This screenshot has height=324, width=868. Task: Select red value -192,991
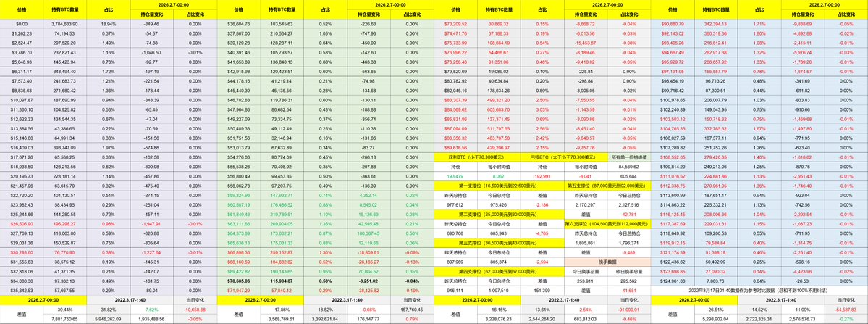(x=542, y=175)
